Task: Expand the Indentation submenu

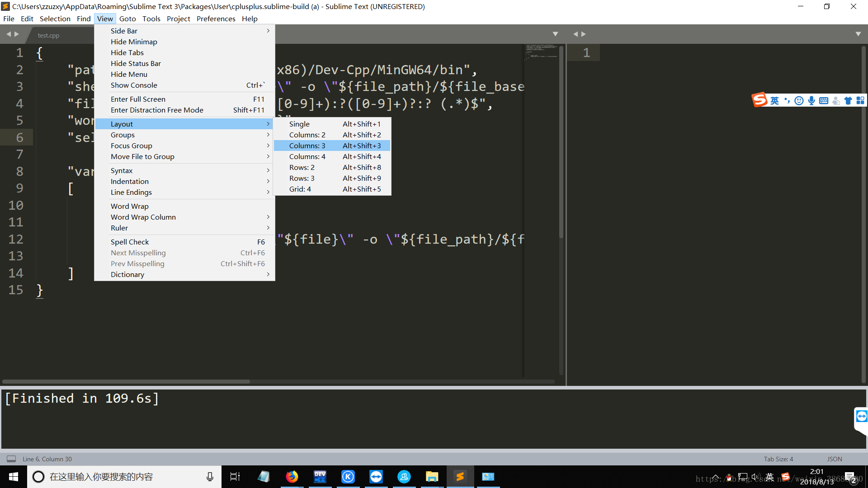Action: (184, 181)
